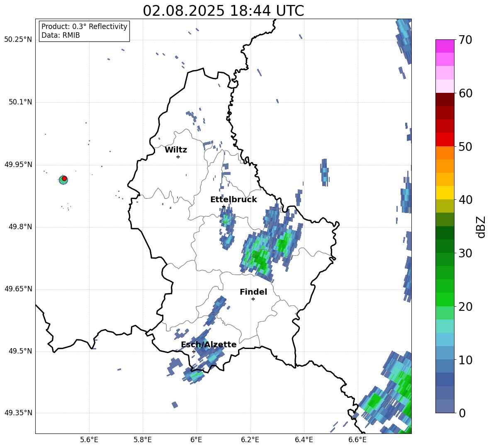Select the Findel station label
Image resolution: width=491 pixels, height=448 pixels.
(x=253, y=292)
